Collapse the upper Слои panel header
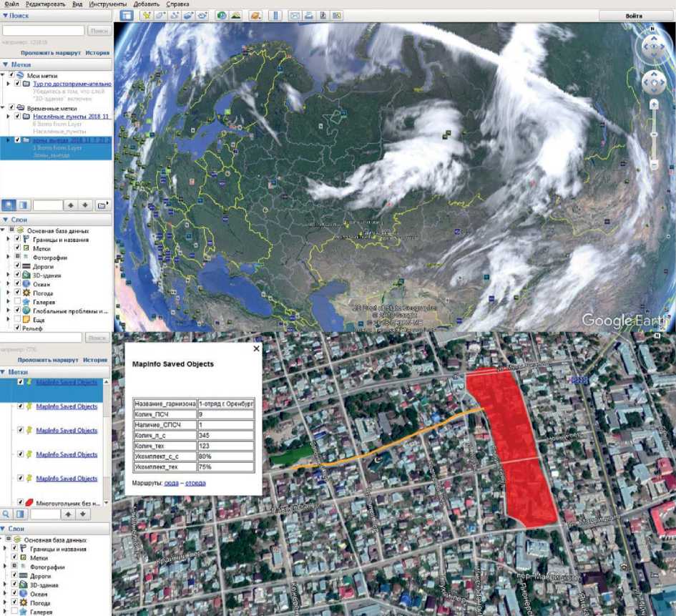This screenshot has width=676, height=616. [x=5, y=220]
